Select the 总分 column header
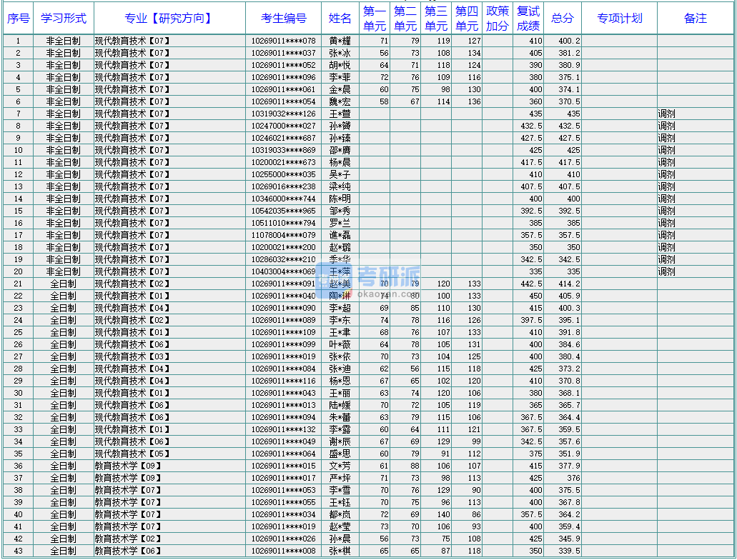Screen dimensions: 737x560 point(563,19)
